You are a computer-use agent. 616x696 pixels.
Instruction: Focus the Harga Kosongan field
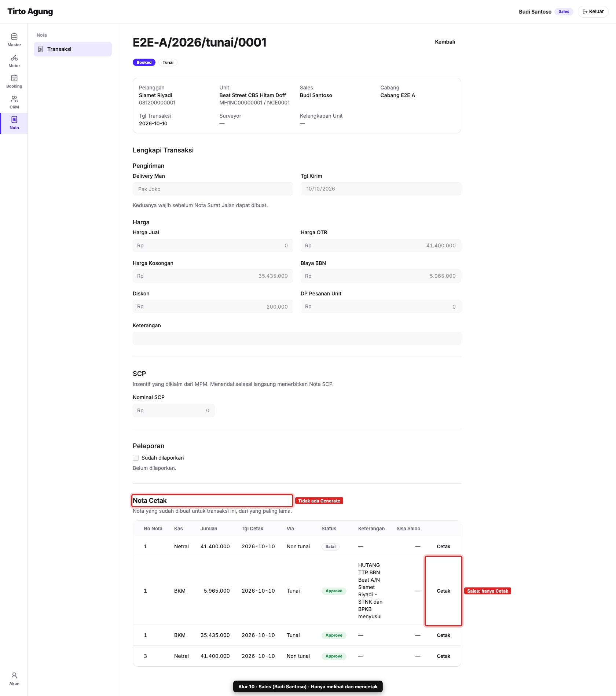tap(213, 276)
